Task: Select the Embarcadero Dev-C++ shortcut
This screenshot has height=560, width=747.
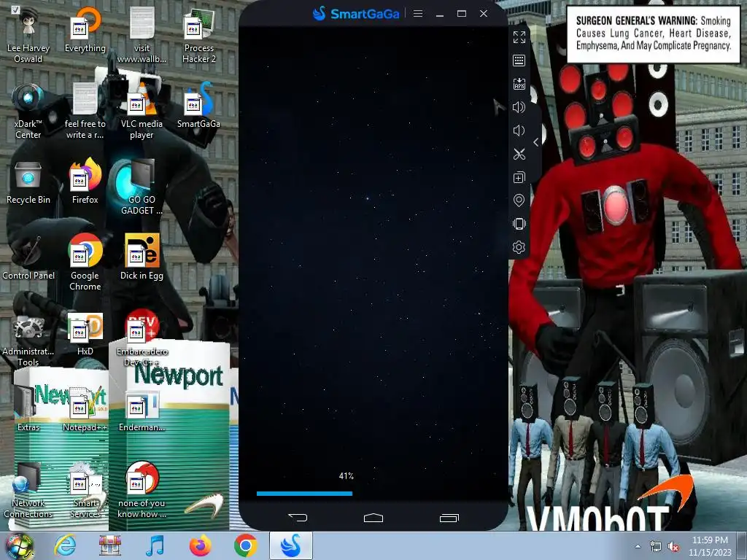Action: pos(142,338)
